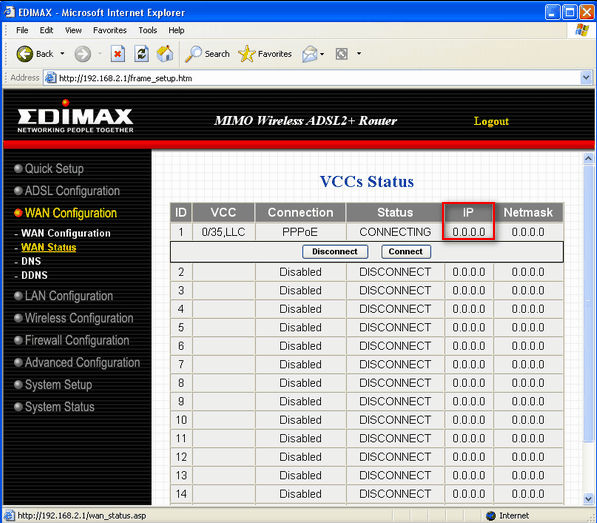The image size is (597, 523).
Task: Select Wireless Configuration in sidebar
Action: 79,318
